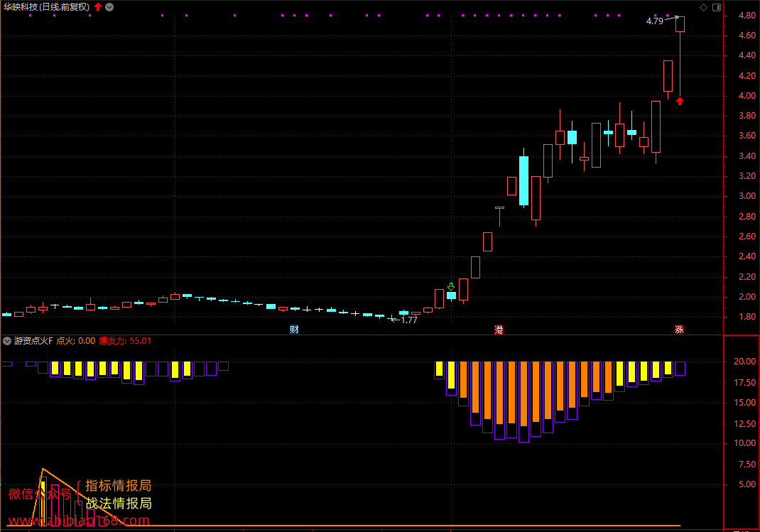Click the 5.00 indicator axis label
This screenshot has height=532, width=760.
coord(747,484)
